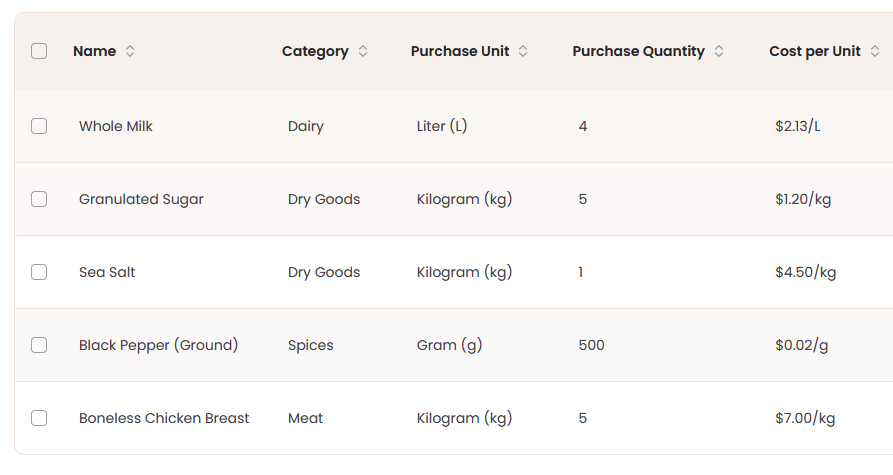
Task: Click the Spices category cell
Action: (x=310, y=345)
